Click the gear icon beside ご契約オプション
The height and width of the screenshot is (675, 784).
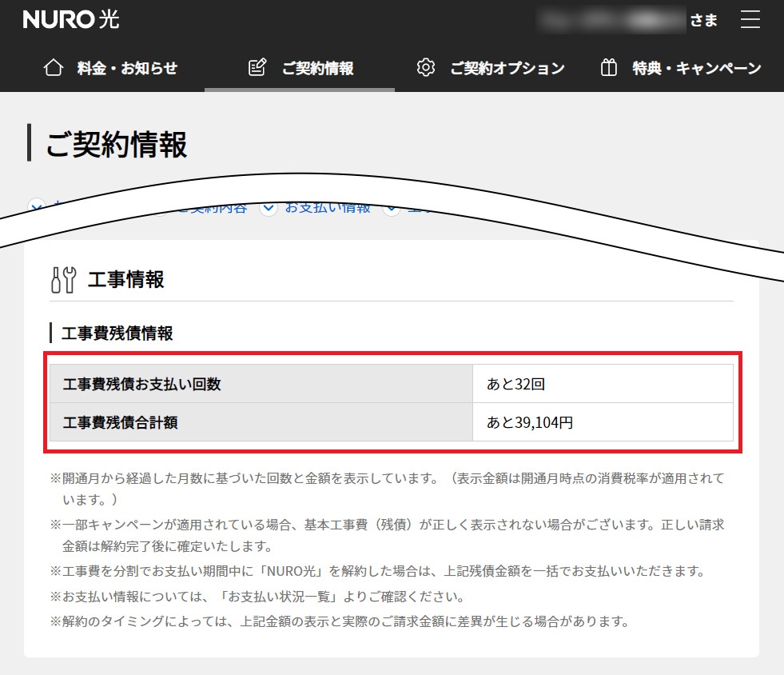coord(425,67)
